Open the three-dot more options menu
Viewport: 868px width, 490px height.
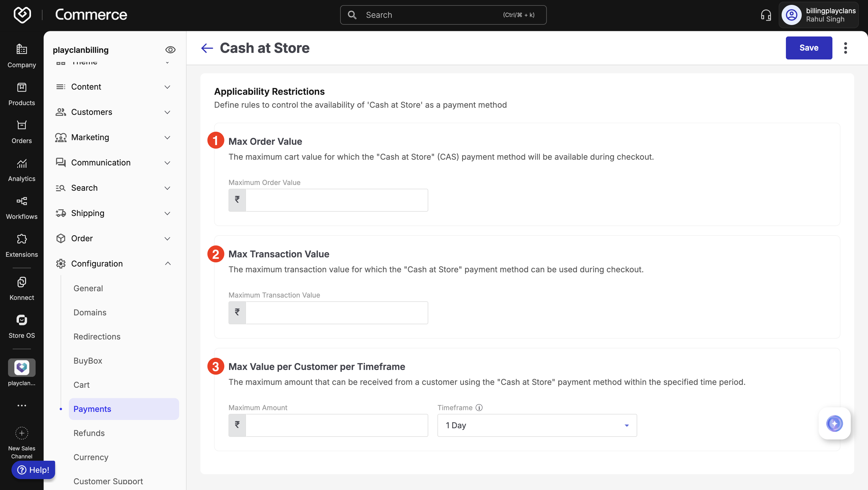[x=845, y=48]
